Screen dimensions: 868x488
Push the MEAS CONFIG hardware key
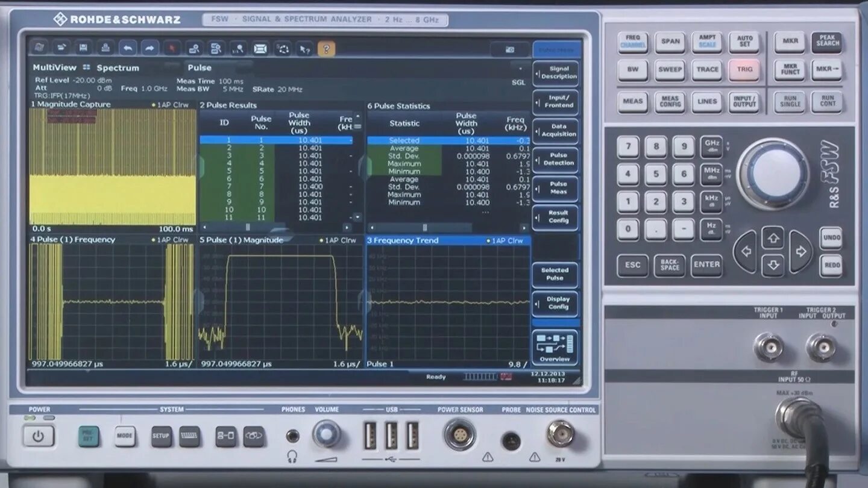click(670, 101)
